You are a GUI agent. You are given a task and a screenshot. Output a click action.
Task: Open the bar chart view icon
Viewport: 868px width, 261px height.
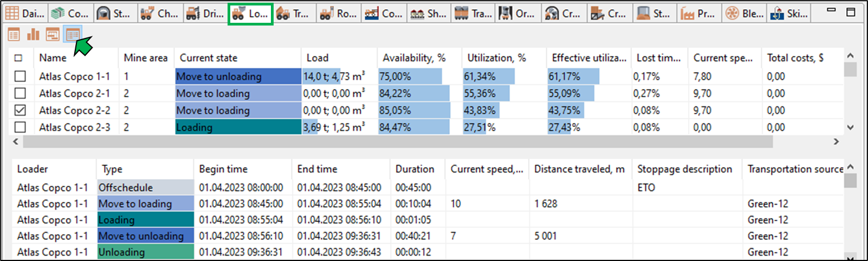point(33,35)
